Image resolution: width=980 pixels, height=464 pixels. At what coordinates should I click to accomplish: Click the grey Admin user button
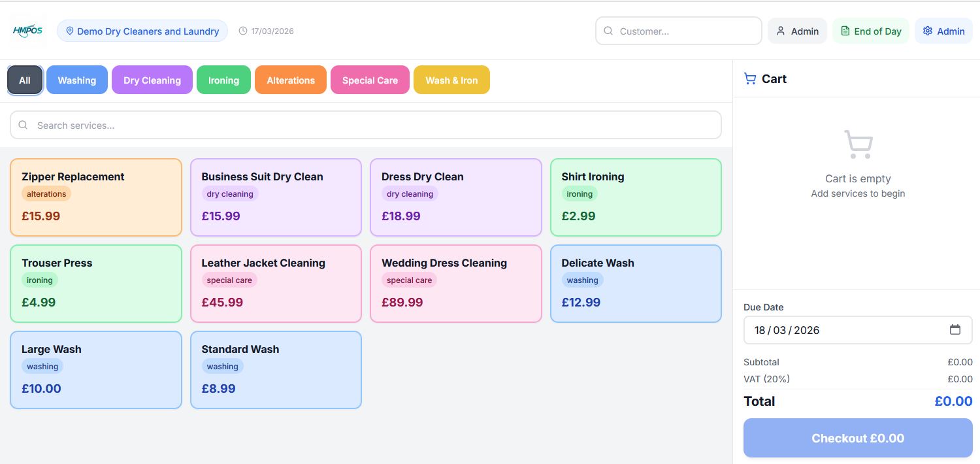(x=797, y=31)
